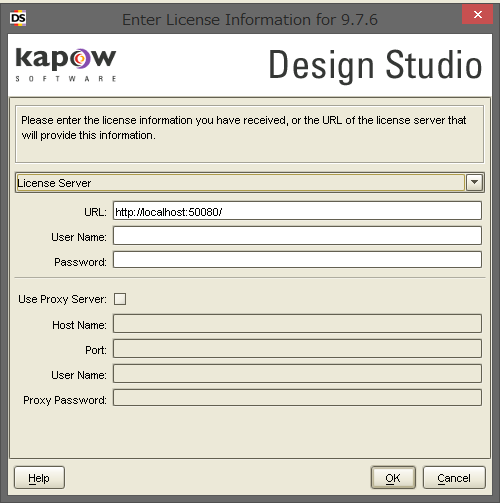The width and height of the screenshot is (500, 503).
Task: Cancel the license information dialog
Action: coord(454,478)
